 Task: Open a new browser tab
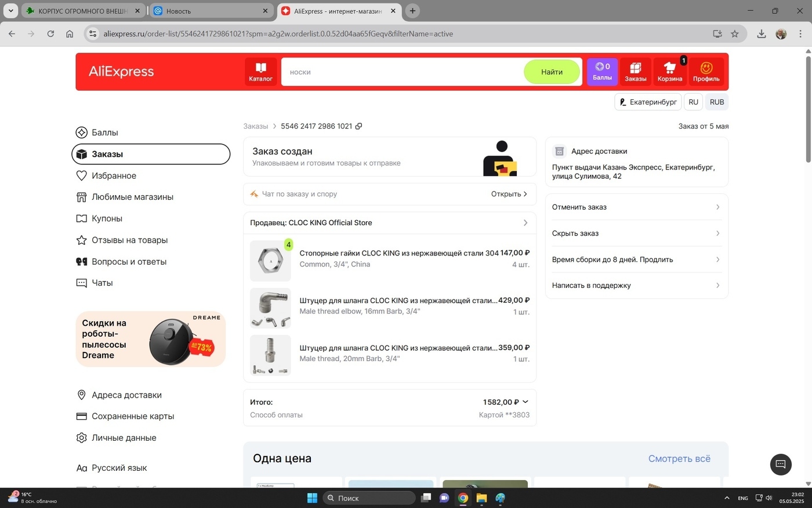tap(412, 10)
